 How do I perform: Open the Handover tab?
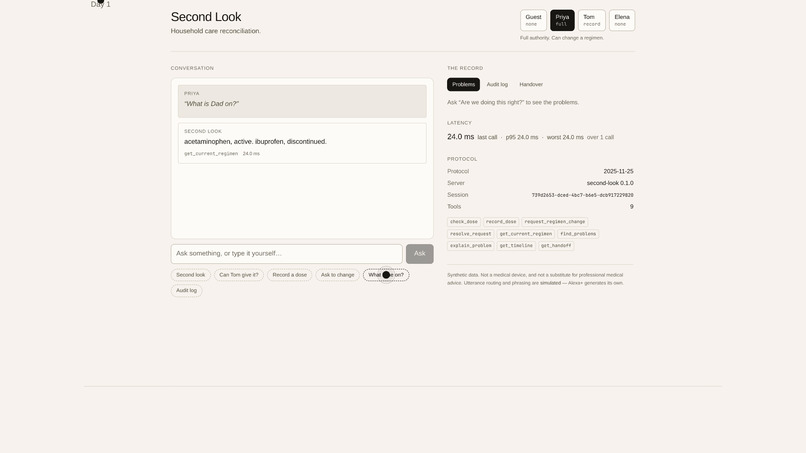(531, 84)
